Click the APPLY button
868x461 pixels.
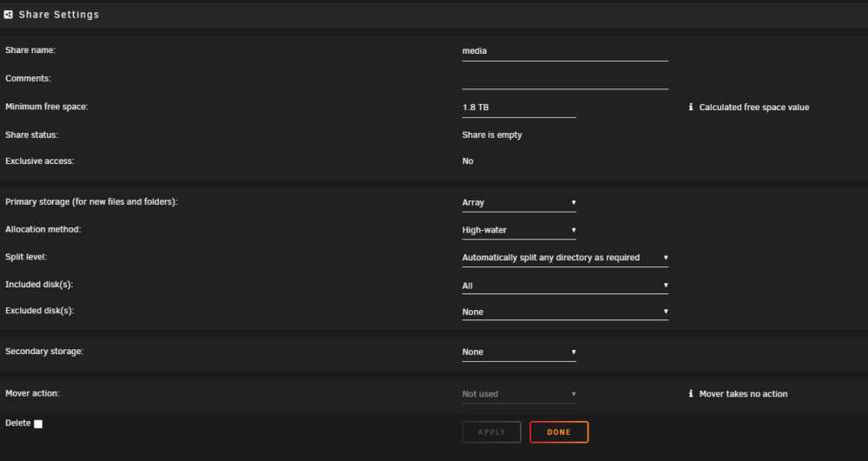click(491, 432)
